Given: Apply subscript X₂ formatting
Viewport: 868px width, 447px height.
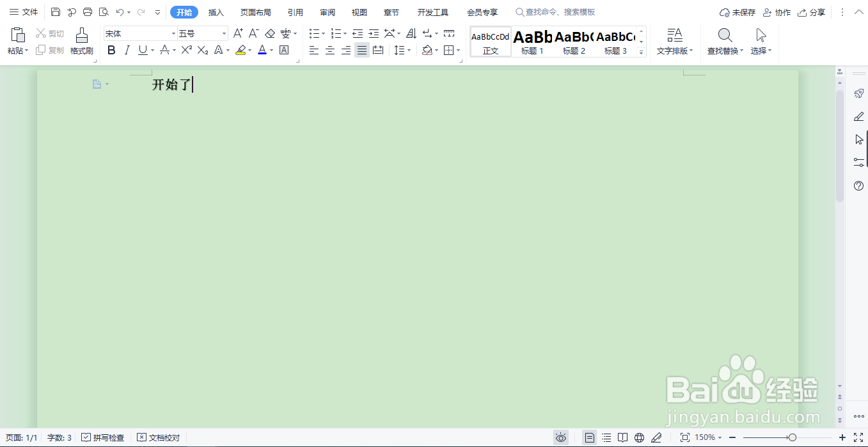Looking at the screenshot, I should click(203, 50).
